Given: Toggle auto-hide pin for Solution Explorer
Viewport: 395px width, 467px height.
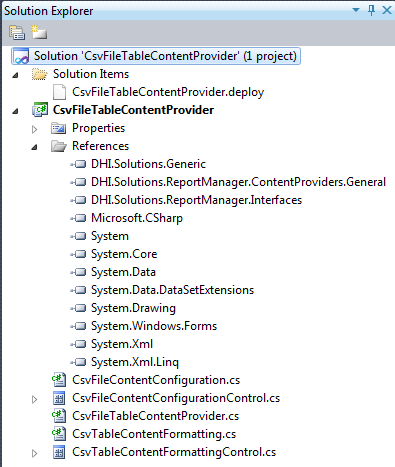Looking at the screenshot, I should (x=371, y=10).
